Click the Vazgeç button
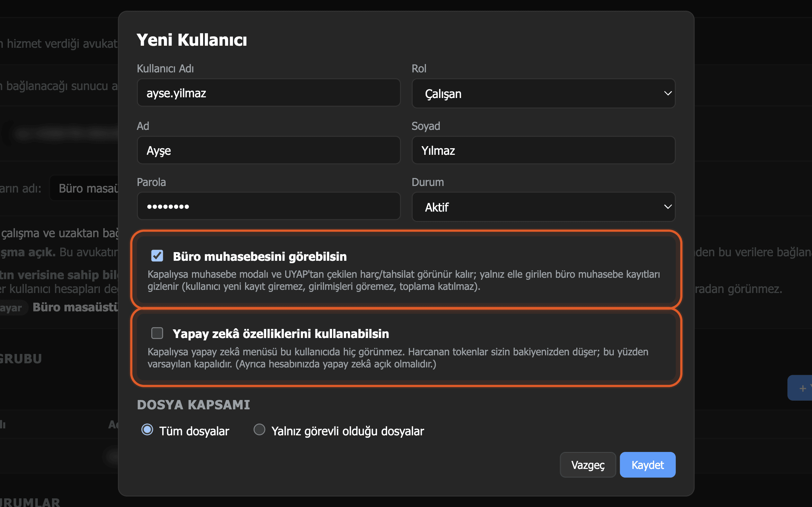 [x=588, y=465]
